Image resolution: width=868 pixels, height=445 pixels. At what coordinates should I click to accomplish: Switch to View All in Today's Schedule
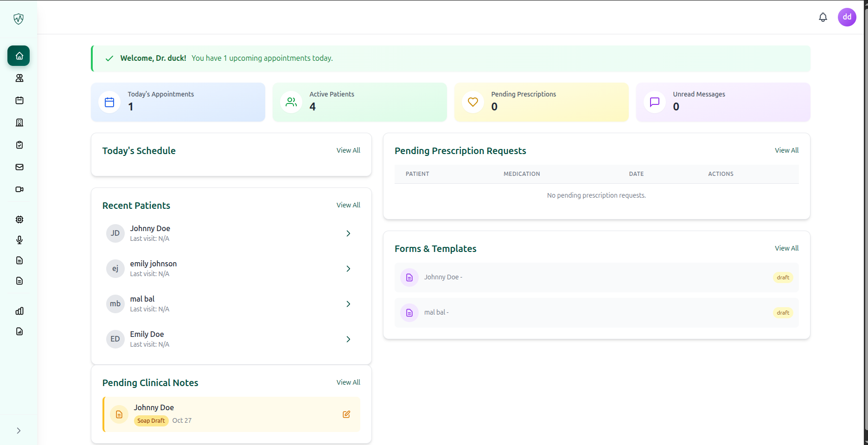click(348, 150)
